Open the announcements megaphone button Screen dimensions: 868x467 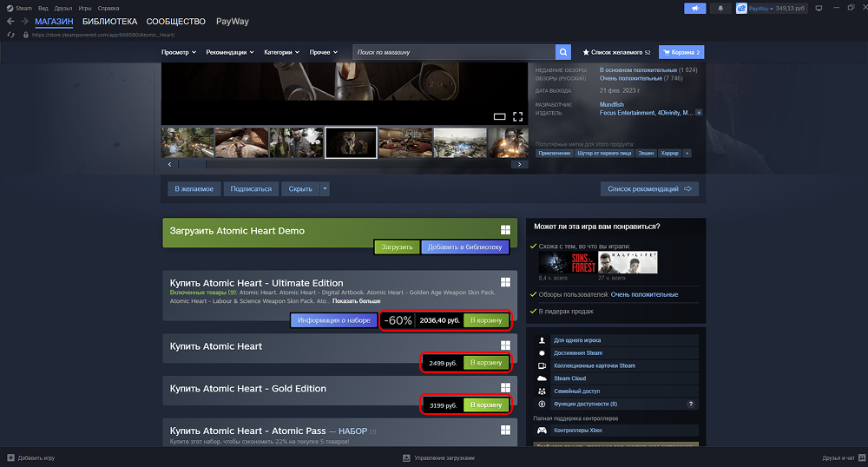694,9
